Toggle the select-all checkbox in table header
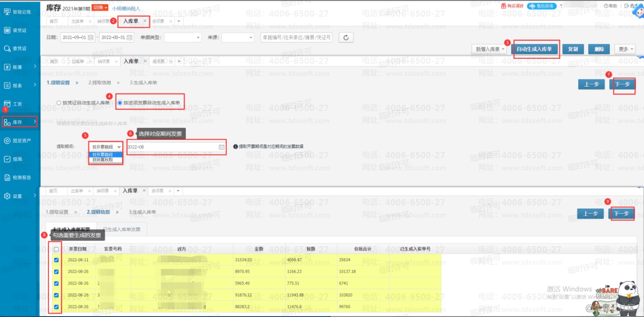Image resolution: width=644 pixels, height=317 pixels. coord(56,249)
